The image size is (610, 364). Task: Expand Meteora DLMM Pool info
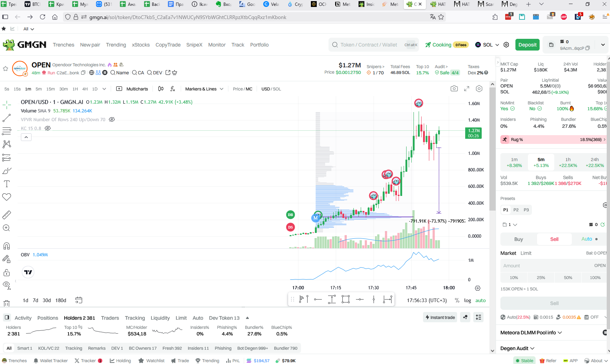pyautogui.click(x=531, y=333)
